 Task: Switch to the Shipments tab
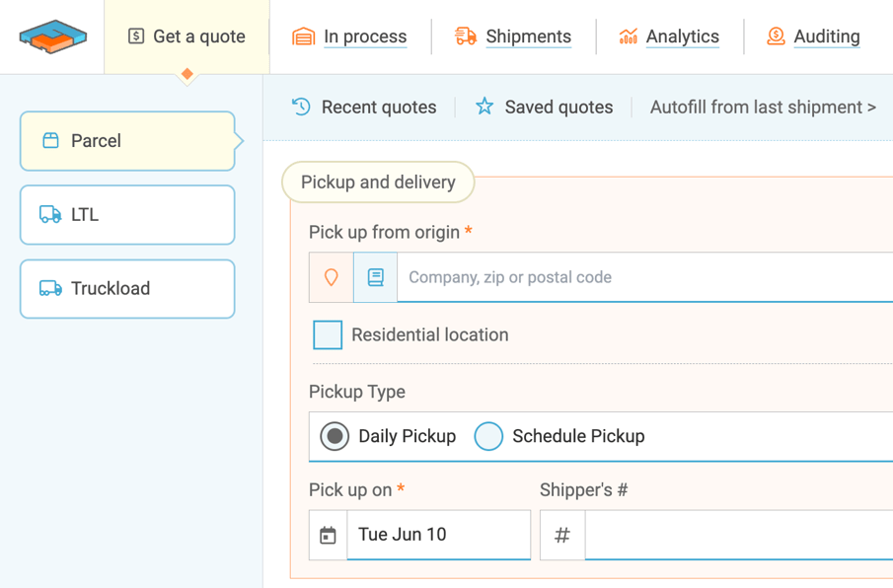[528, 37]
